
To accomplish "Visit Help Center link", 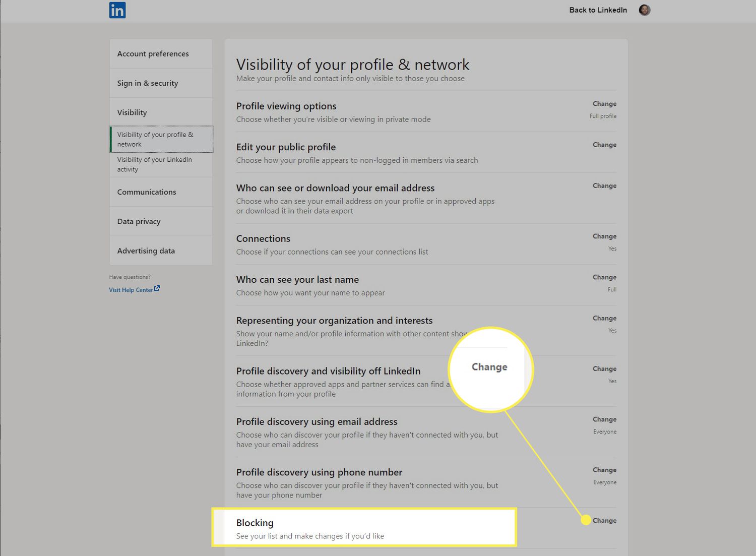I will tap(131, 290).
